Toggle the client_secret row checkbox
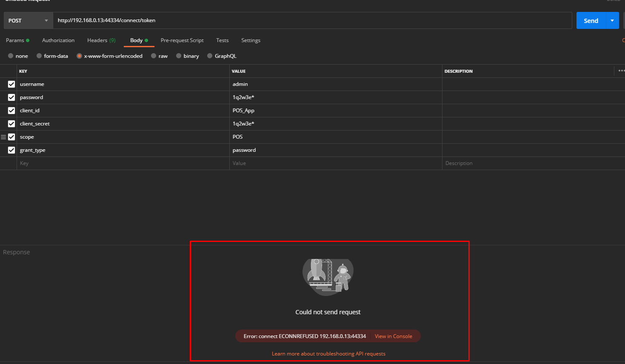The width and height of the screenshot is (625, 364). coord(11,124)
